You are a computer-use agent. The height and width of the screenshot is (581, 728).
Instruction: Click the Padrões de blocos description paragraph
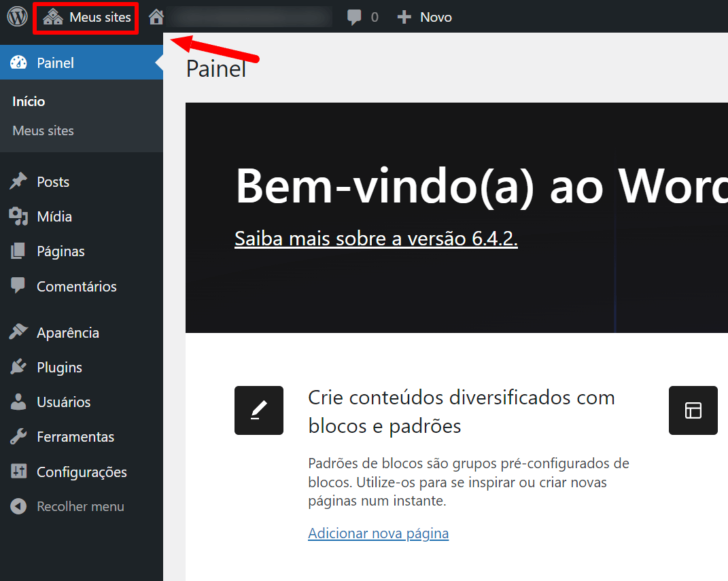(468, 482)
